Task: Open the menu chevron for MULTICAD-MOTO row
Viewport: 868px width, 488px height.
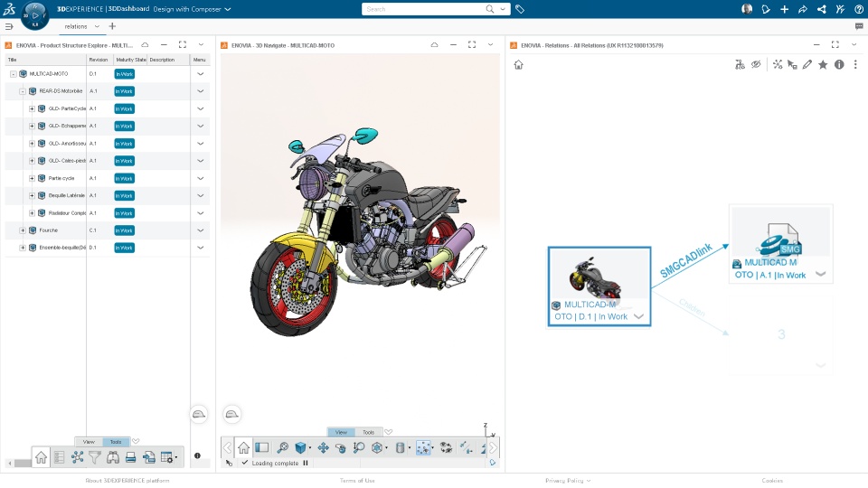Action: pos(201,73)
